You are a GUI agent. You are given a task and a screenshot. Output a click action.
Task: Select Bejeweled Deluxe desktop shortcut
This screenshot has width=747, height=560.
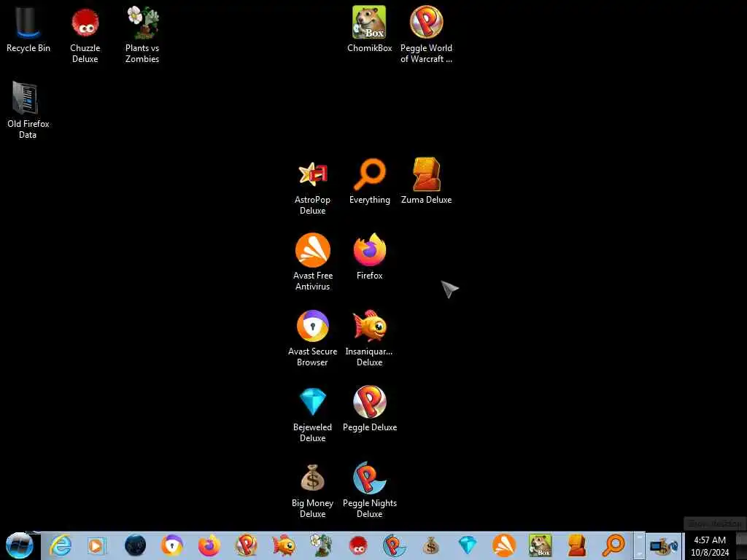click(x=312, y=414)
